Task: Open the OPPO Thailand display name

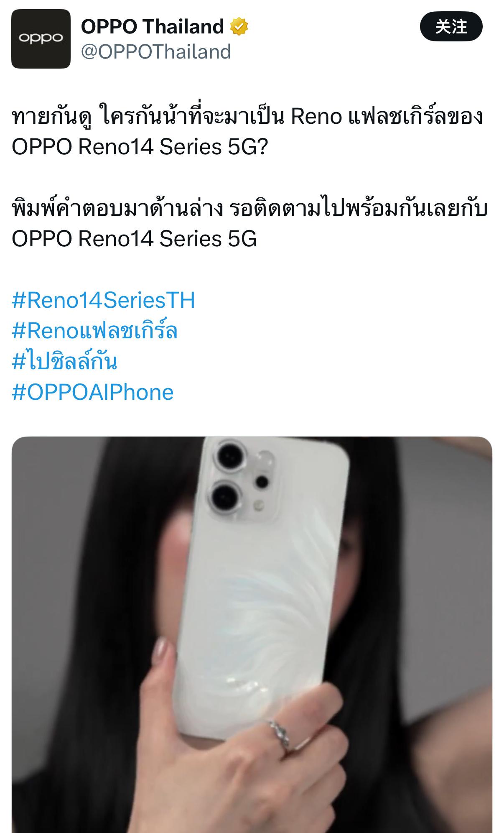Action: pyautogui.click(x=153, y=27)
